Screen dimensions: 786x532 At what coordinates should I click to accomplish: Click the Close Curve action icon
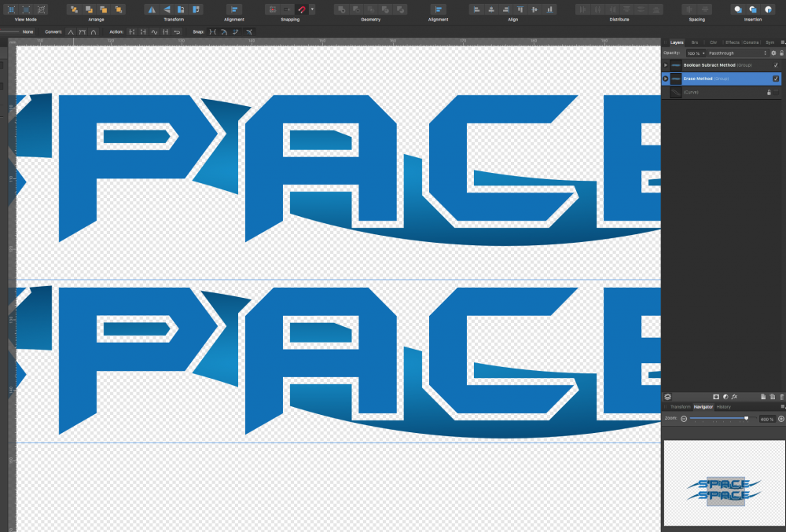pyautogui.click(x=143, y=32)
